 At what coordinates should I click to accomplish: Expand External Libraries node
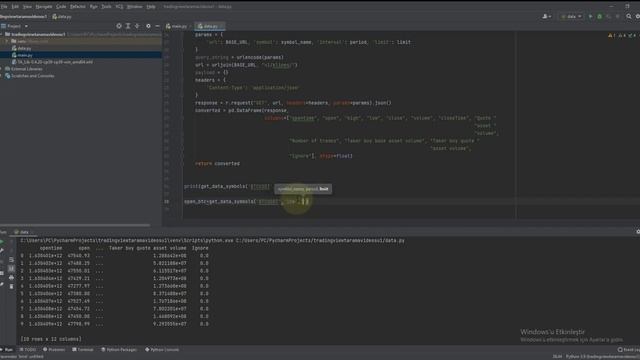tap(2, 69)
